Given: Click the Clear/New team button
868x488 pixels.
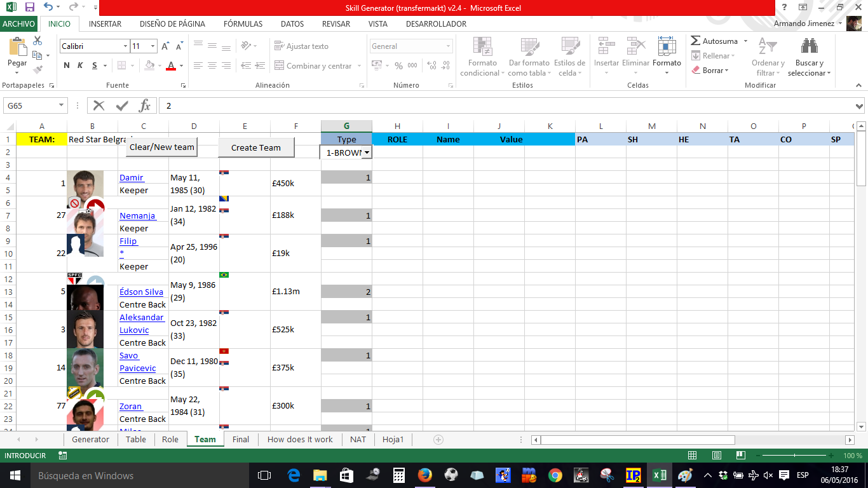Looking at the screenshot, I should click(x=162, y=147).
